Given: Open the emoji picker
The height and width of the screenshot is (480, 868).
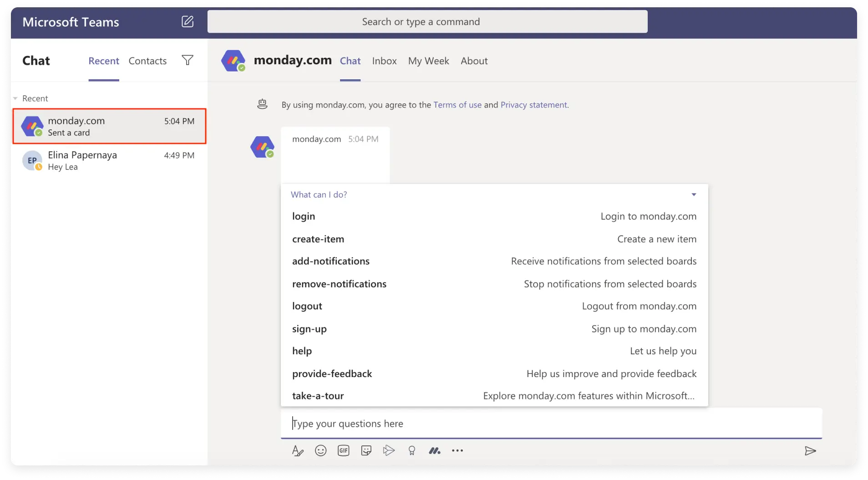Looking at the screenshot, I should pos(321,451).
